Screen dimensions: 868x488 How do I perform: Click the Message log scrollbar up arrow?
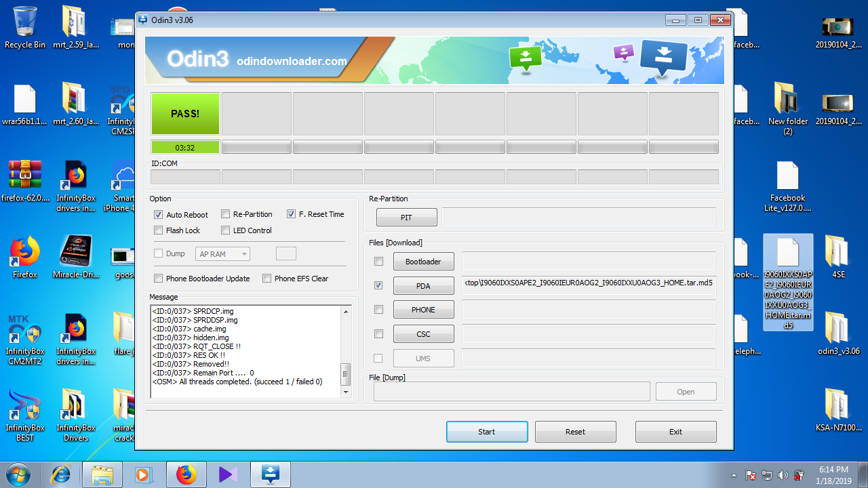click(x=346, y=312)
